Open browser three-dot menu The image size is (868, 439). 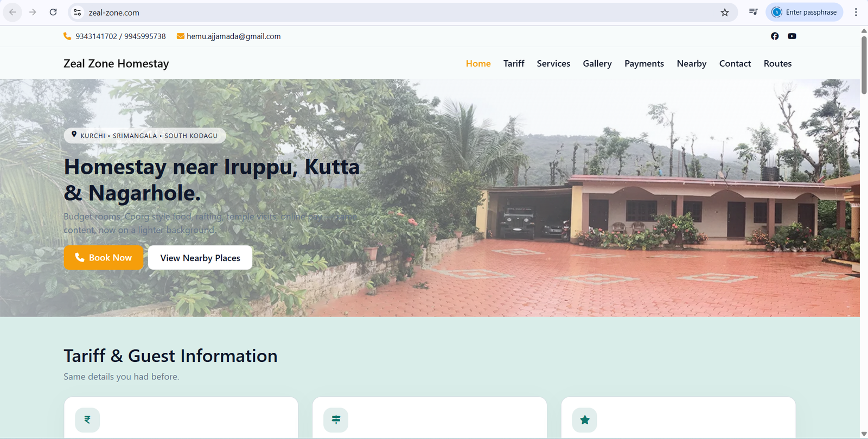click(x=856, y=12)
